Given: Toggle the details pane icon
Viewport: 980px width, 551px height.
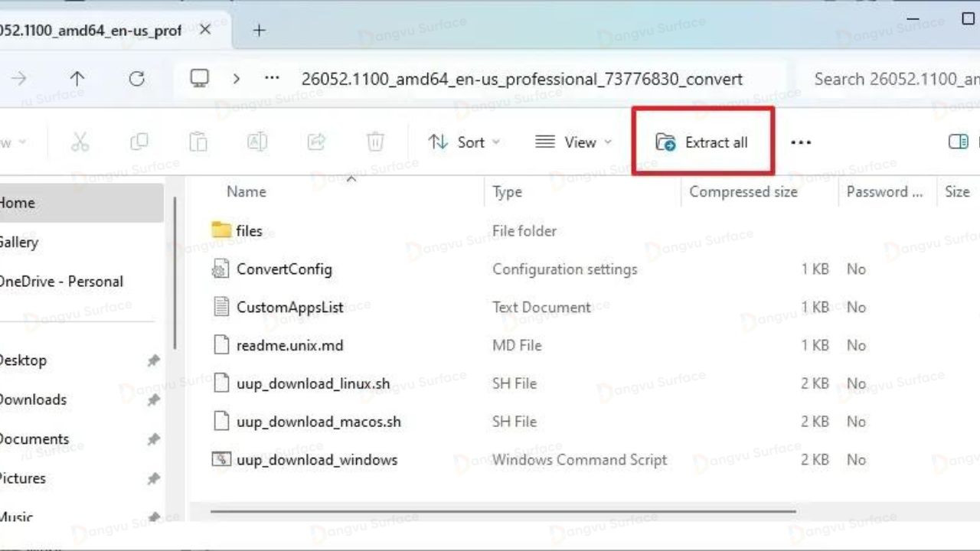Looking at the screenshot, I should pyautogui.click(x=958, y=142).
